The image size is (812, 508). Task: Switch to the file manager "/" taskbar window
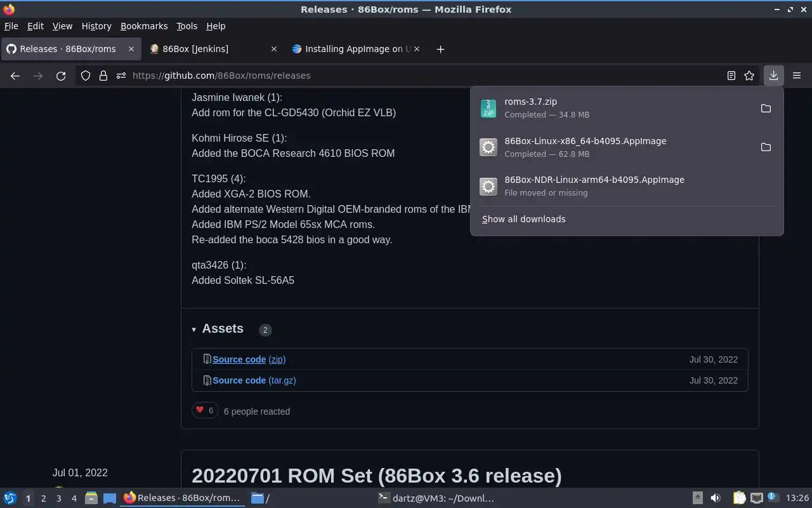pos(260,498)
